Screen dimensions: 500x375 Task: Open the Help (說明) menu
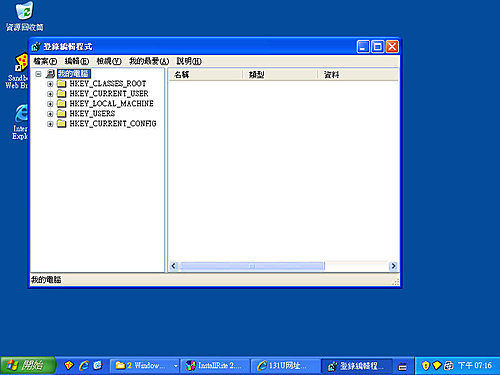point(189,61)
